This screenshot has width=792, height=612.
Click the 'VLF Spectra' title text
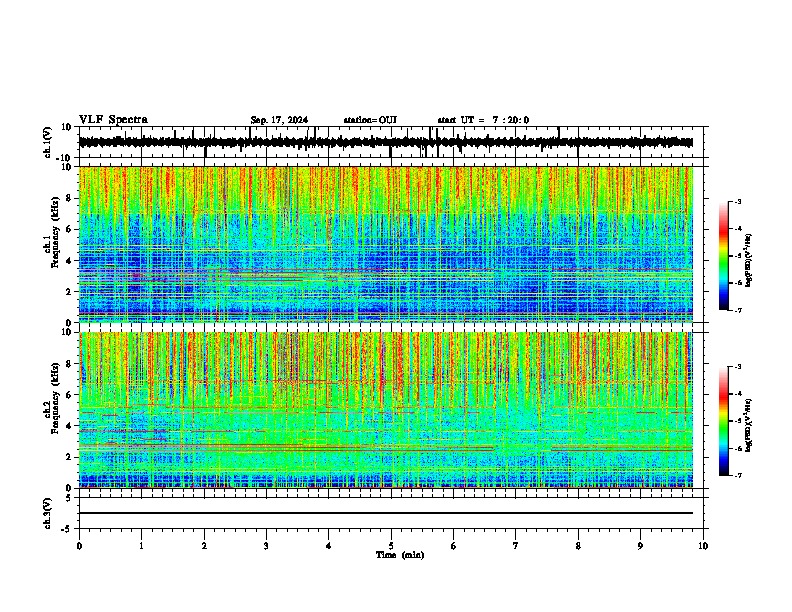click(x=113, y=120)
